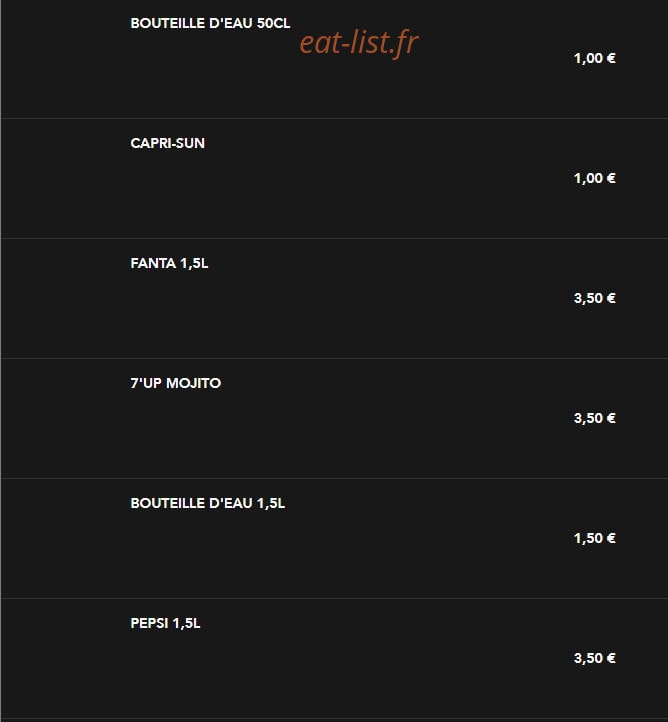Screen dimensions: 668x722
Task: Pick the Pepsi 1,5L drink
Action: pyautogui.click(x=165, y=623)
